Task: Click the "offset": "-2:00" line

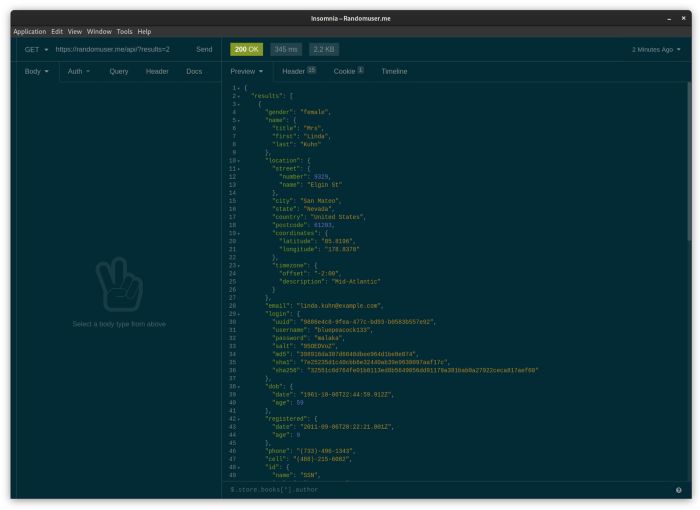Action: pyautogui.click(x=310, y=274)
